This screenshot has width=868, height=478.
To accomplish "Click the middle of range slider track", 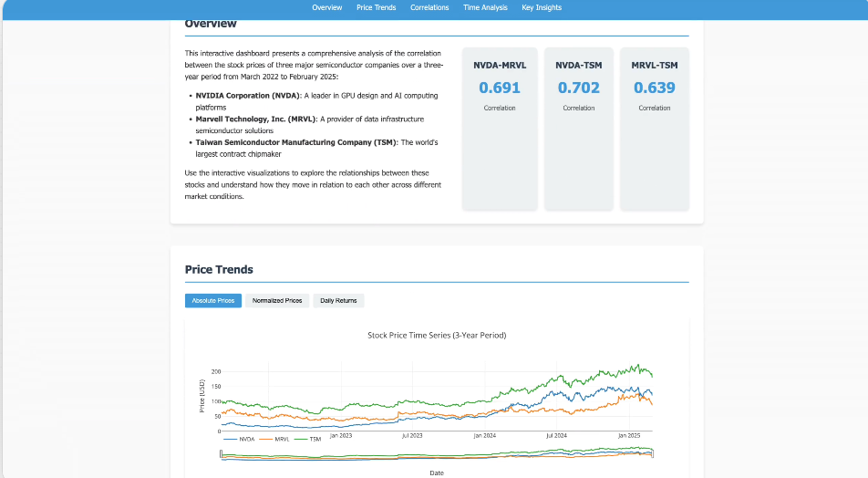I will (x=437, y=454).
